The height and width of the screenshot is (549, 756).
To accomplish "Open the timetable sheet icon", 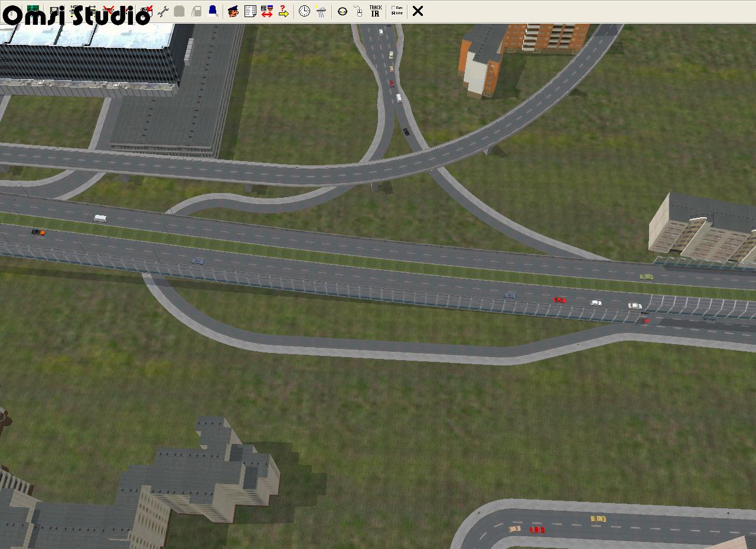I will click(250, 11).
